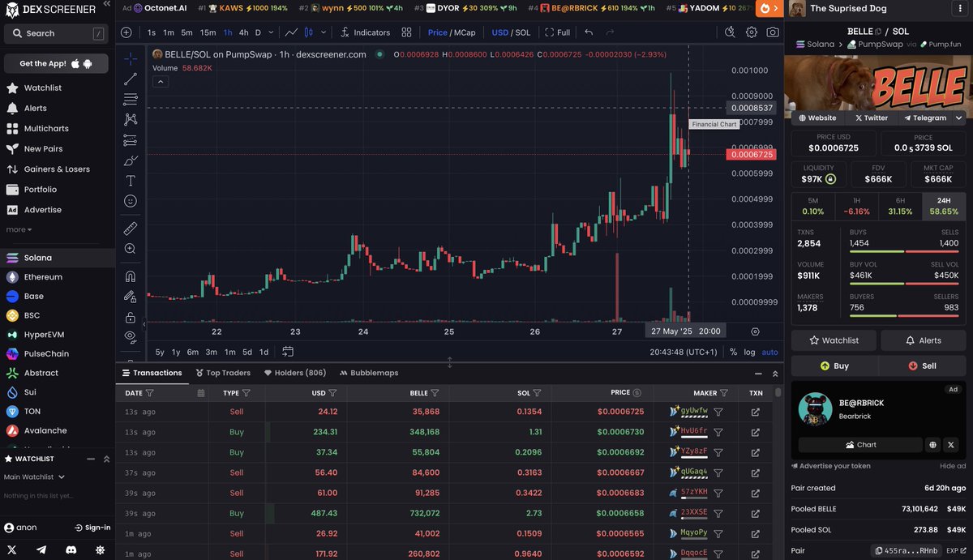
Task: Click the add symbol compare plus icon
Action: point(126,32)
